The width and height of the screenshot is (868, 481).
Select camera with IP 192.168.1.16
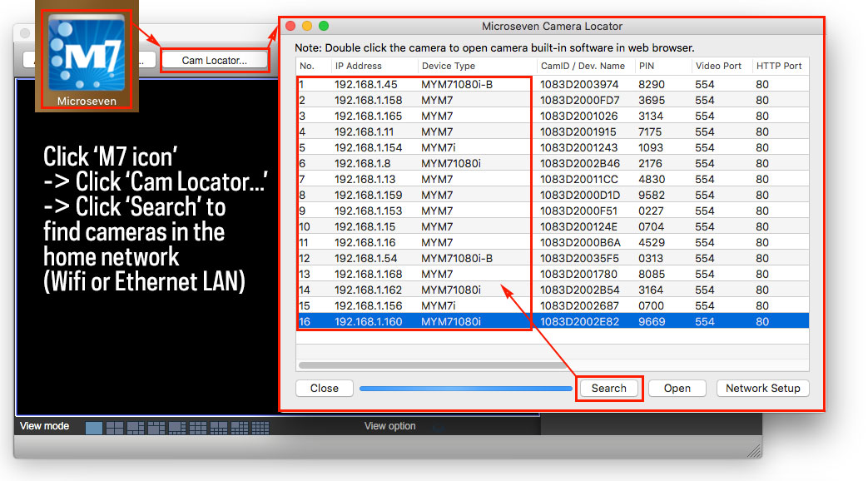pos(365,242)
